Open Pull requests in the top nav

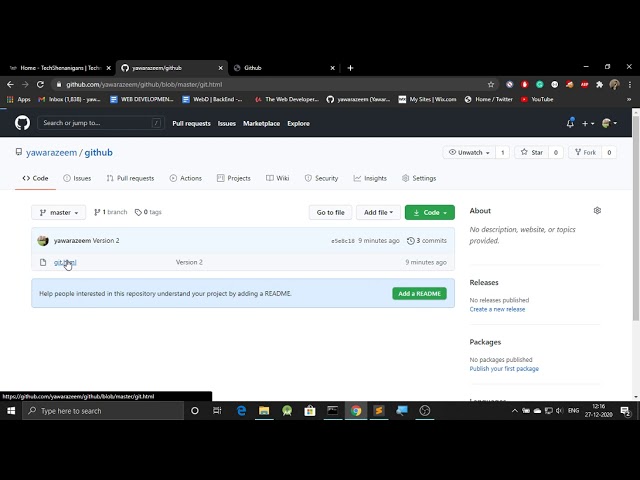[191, 123]
